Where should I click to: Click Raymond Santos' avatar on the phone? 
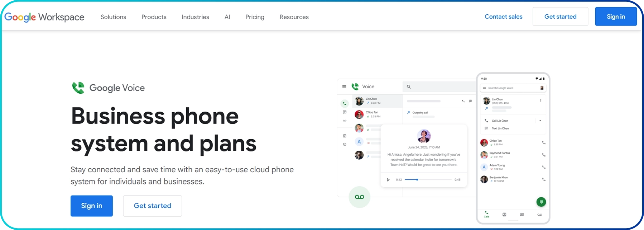pyautogui.click(x=484, y=155)
